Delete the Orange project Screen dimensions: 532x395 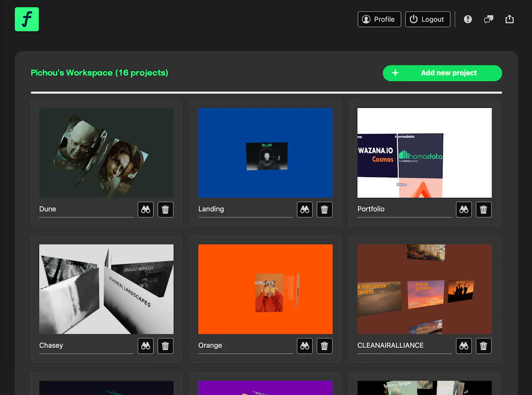pos(324,346)
